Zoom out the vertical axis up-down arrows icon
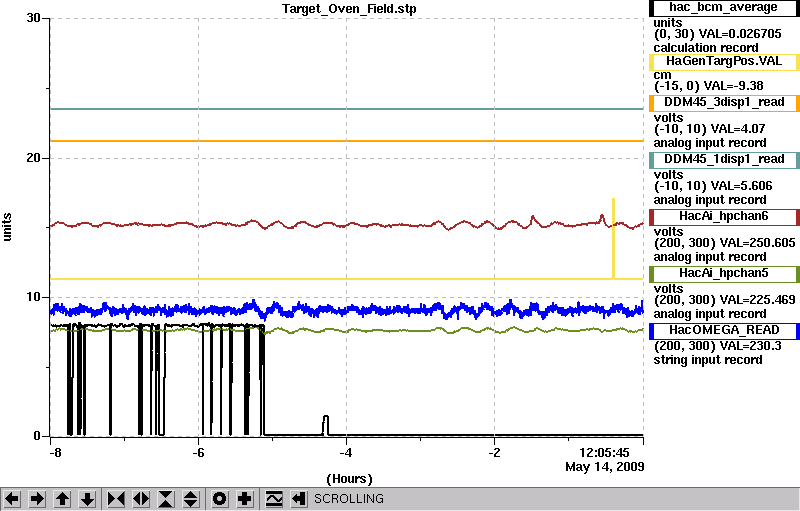Image resolution: width=800 pixels, height=511 pixels. tap(191, 498)
